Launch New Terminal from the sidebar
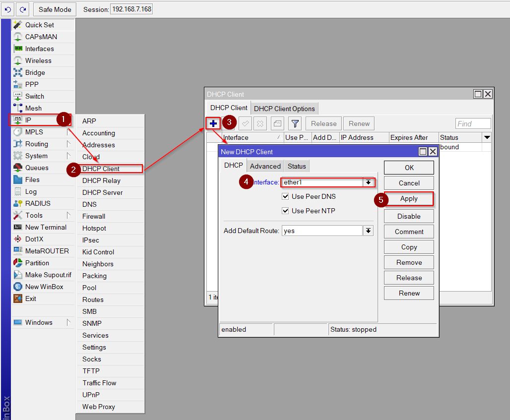 [43, 227]
